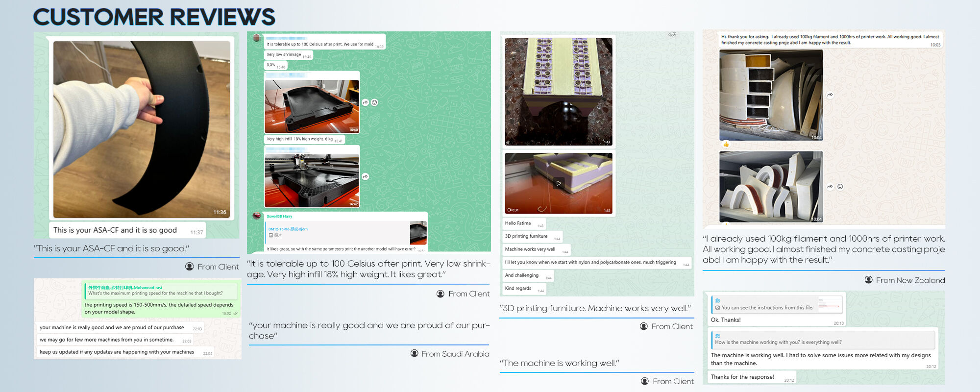Click quoted 'How is the machine working' message
980x392 pixels.
[822, 340]
